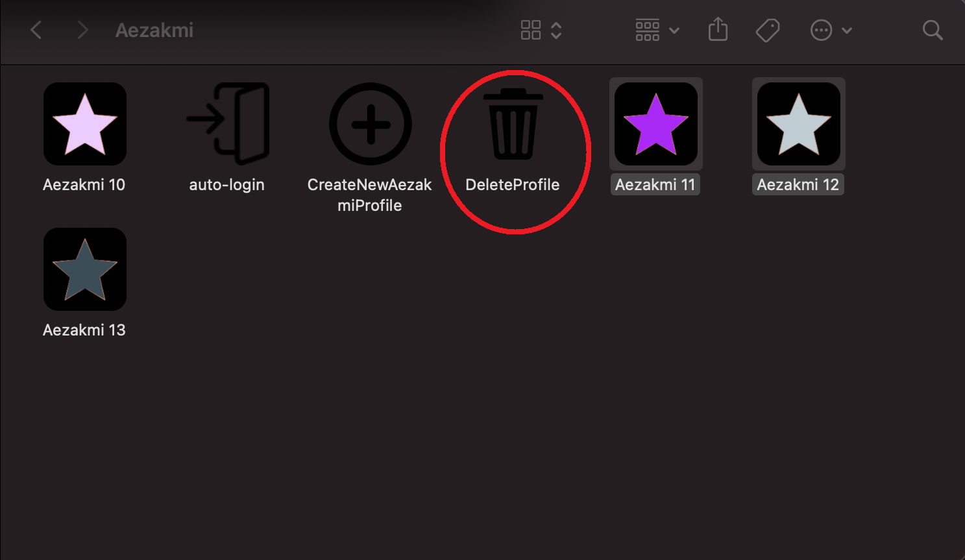Click the Share toolbar icon

(718, 30)
